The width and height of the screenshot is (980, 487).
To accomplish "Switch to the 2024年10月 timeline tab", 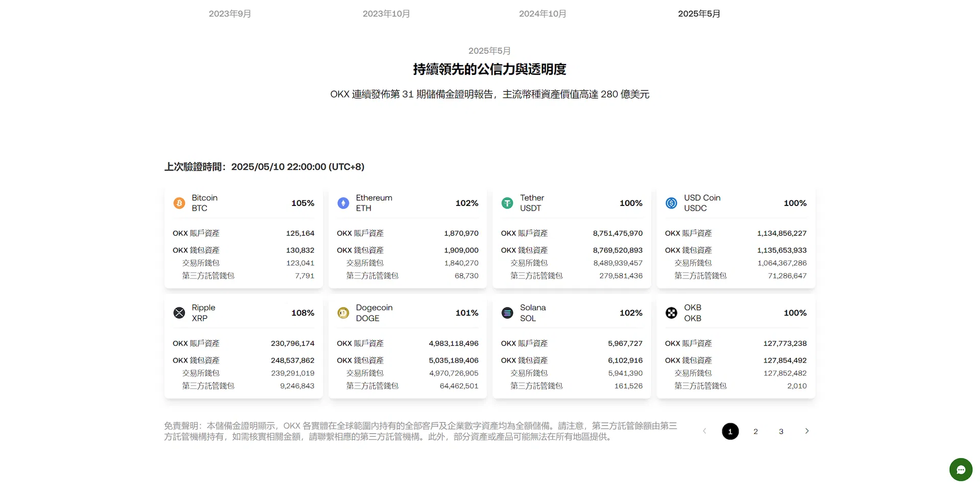I will 543,14.
